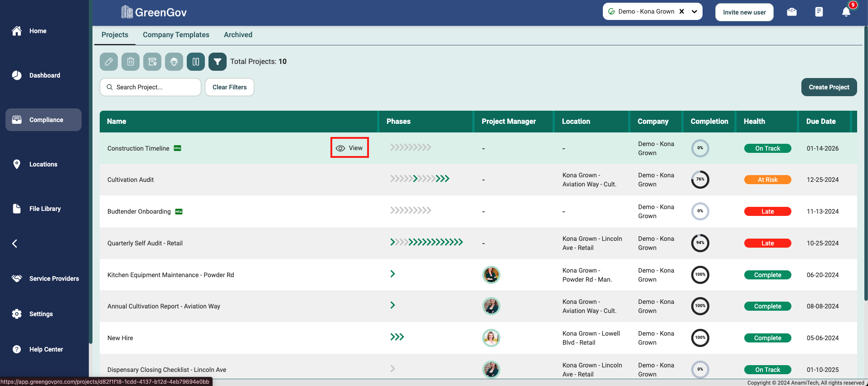
Task: Click the NEW badge beside Budtender Onboarding
Action: click(179, 211)
